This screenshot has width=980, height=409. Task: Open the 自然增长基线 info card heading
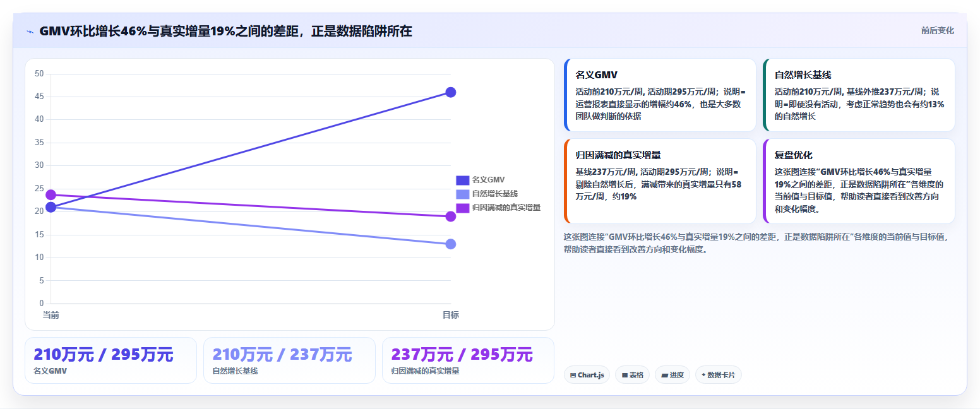click(x=803, y=75)
